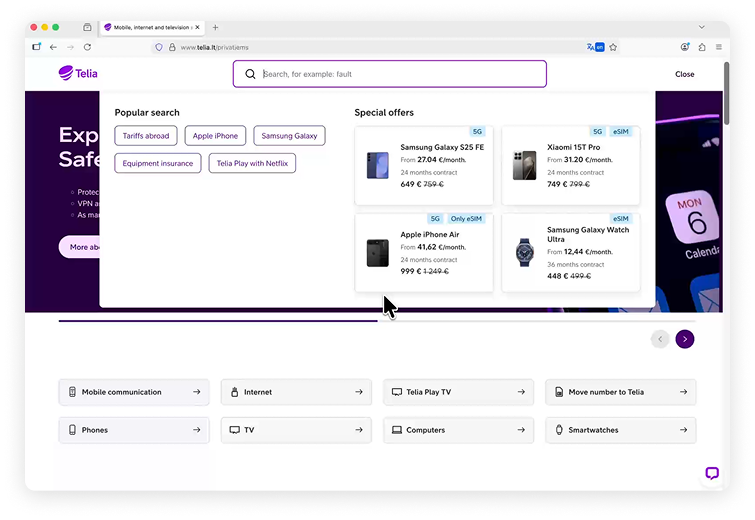Click the Internet arrow
The width and height of the screenshot is (755, 520).
pyautogui.click(x=359, y=392)
